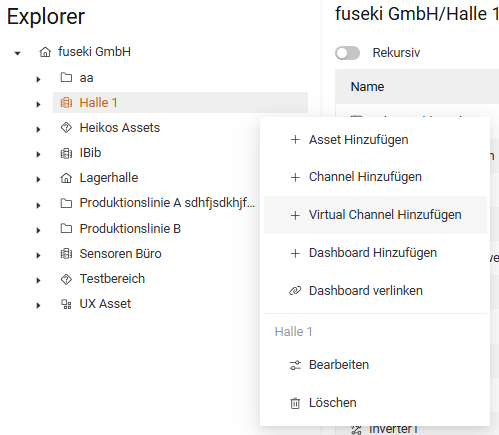This screenshot has width=499, height=435.
Task: Toggle the Rekursiv switch
Action: (x=347, y=53)
